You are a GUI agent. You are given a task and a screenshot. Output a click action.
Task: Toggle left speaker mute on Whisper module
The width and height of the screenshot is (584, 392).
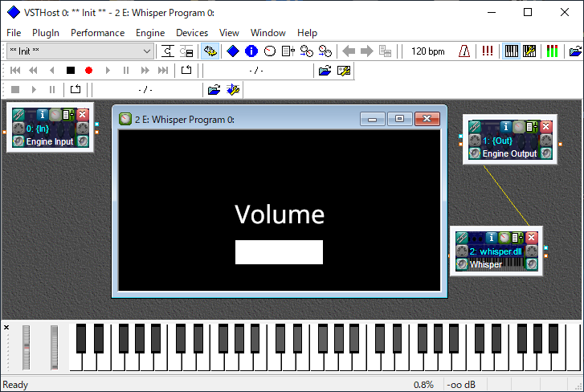pyautogui.click(x=462, y=264)
